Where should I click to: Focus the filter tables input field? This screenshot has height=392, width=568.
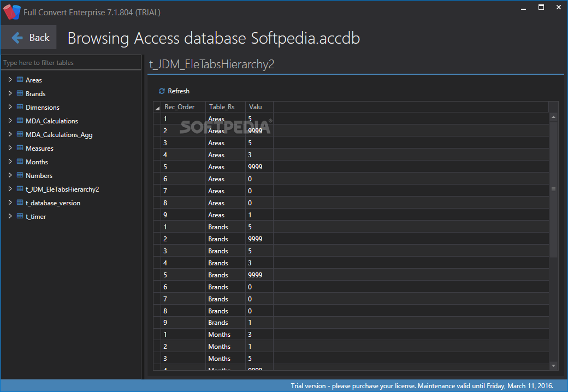pyautogui.click(x=71, y=63)
